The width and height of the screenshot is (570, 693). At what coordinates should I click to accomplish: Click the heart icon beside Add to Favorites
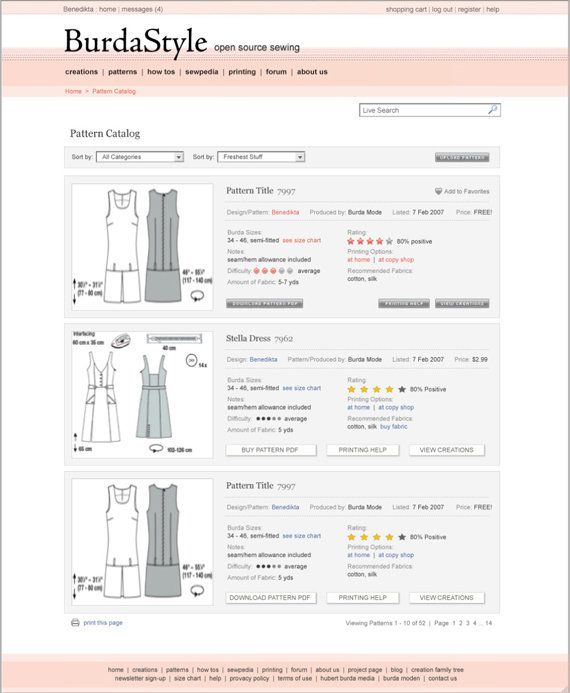(x=438, y=191)
